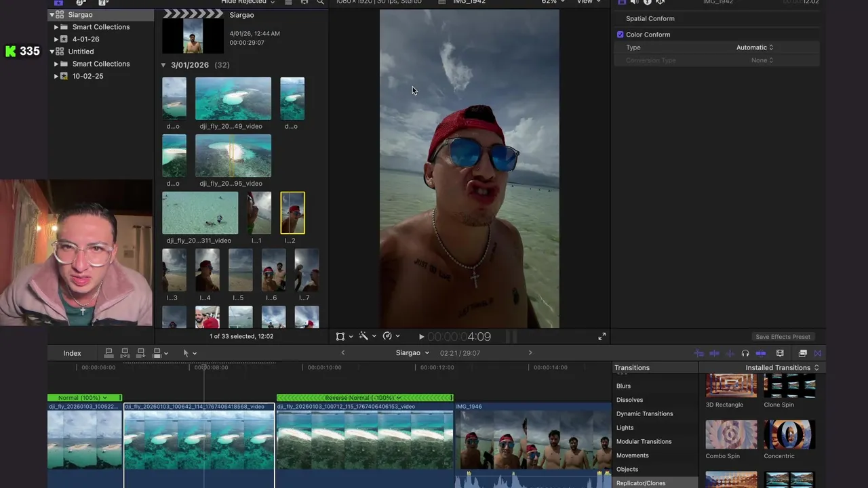The image size is (868, 488).
Task: Select dji_fly_20...95_video clip thumbnail
Action: [x=233, y=156]
